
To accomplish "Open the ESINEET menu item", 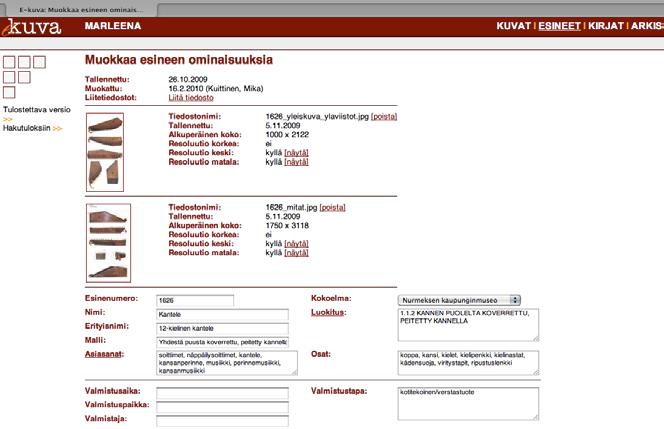I will 559,26.
